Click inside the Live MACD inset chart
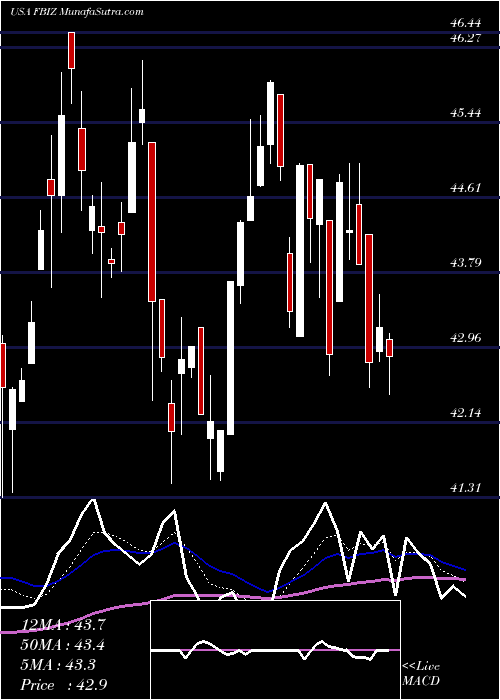Image resolution: width=500 pixels, height=700 pixels. pyautogui.click(x=276, y=650)
